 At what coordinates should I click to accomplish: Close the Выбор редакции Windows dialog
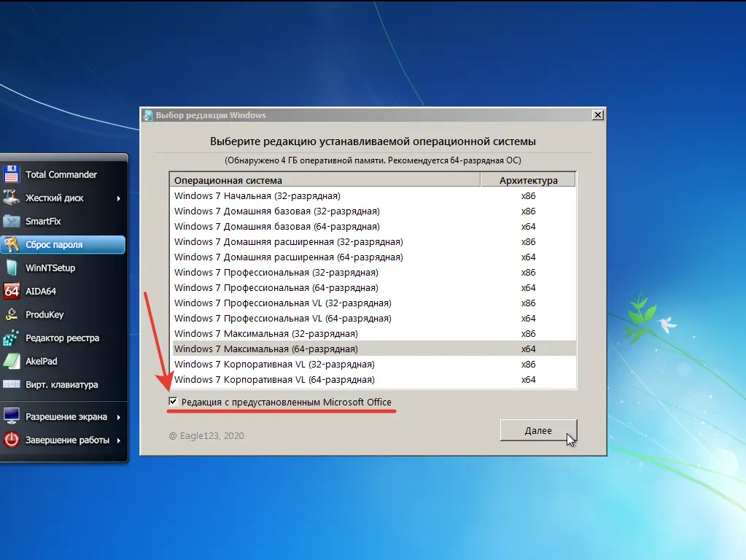[x=597, y=115]
